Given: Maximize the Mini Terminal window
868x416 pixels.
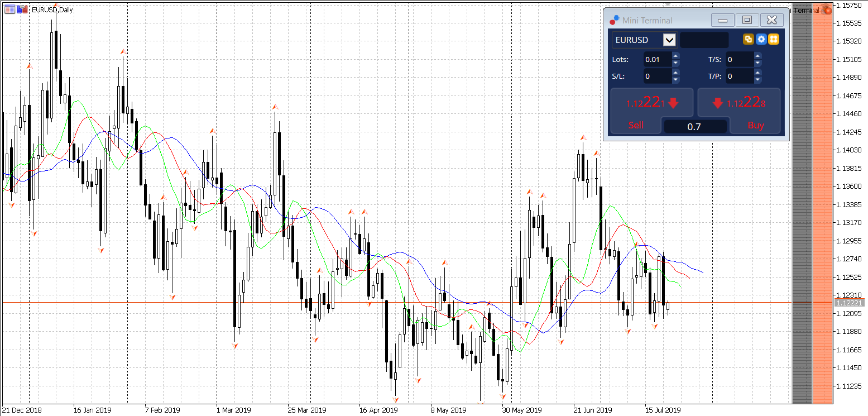Looking at the screenshot, I should pos(747,20).
